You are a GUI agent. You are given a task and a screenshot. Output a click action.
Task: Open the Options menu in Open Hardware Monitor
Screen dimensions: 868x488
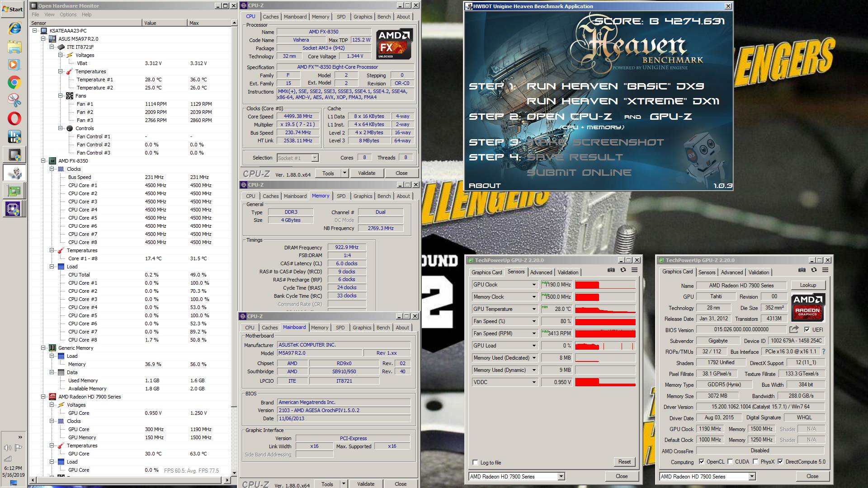pos(68,14)
